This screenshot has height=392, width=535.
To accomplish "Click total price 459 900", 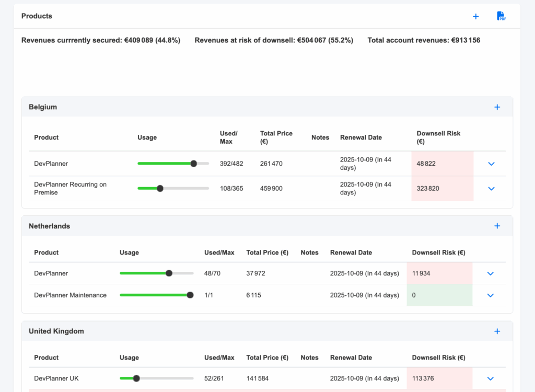I will click(x=271, y=189).
